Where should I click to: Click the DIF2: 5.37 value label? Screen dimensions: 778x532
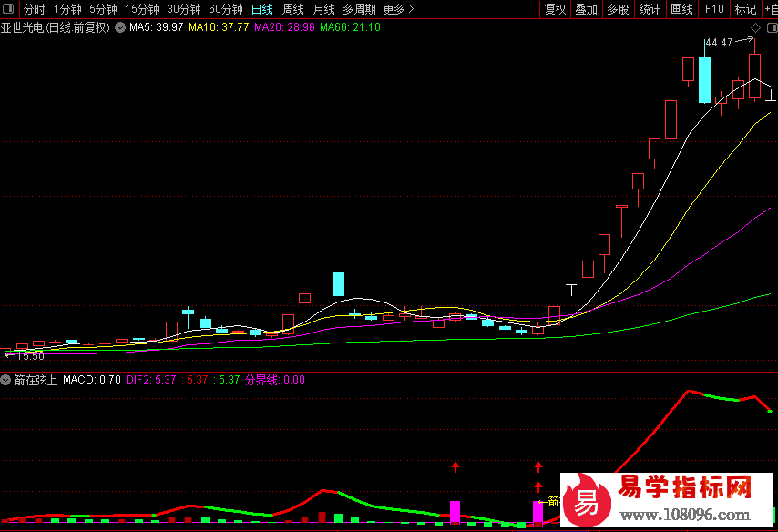(x=151, y=380)
